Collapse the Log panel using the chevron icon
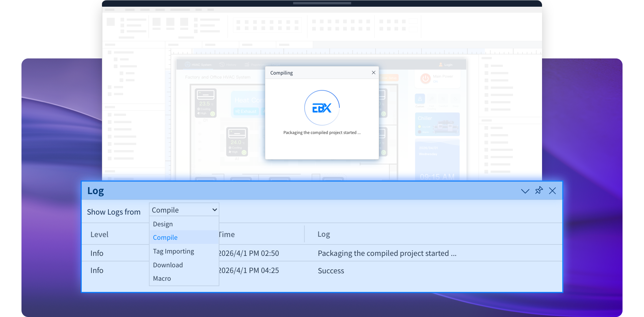644x317 pixels. tap(525, 191)
